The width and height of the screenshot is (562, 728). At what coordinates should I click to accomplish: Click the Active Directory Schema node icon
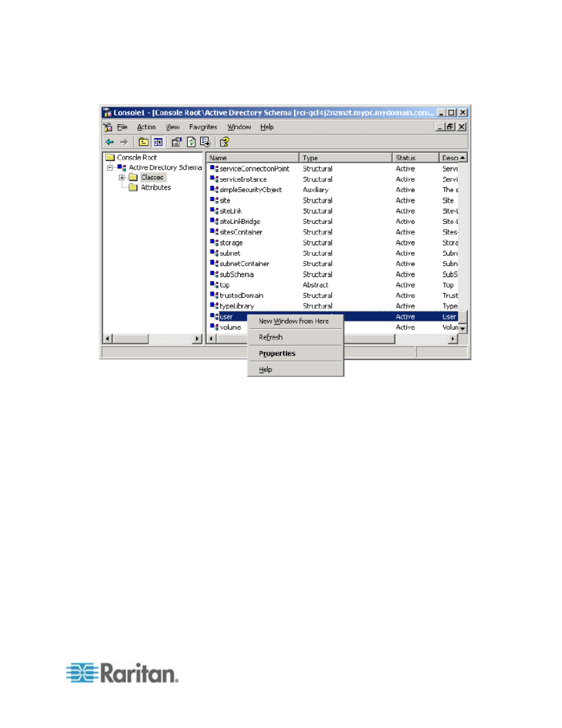coord(122,168)
